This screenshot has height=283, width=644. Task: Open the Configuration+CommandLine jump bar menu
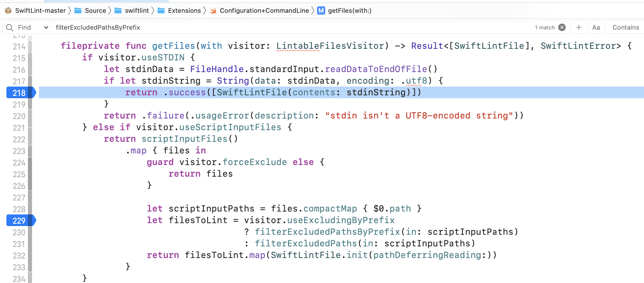pyautogui.click(x=265, y=10)
